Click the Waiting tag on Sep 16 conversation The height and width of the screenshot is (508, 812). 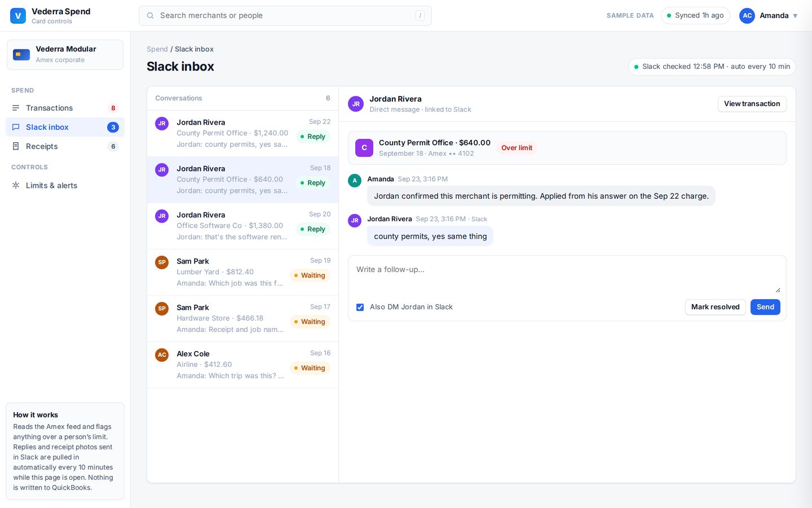coord(310,368)
